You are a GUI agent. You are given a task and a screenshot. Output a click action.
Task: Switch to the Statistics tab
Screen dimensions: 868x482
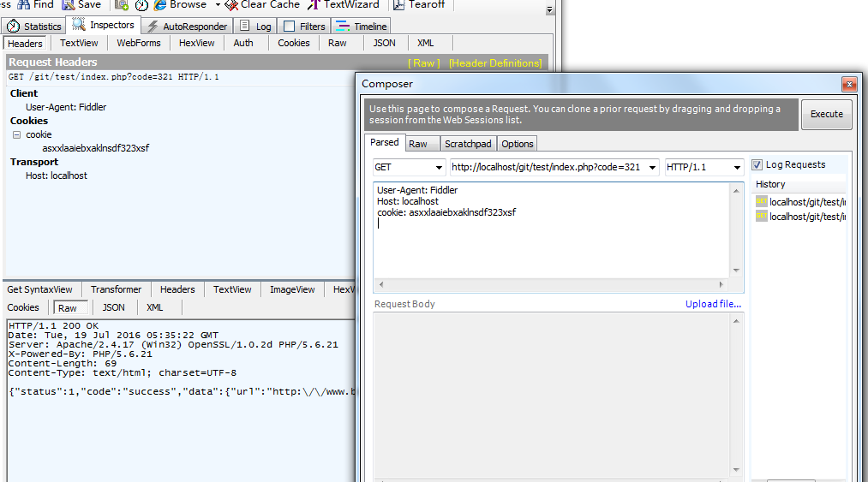tap(34, 26)
